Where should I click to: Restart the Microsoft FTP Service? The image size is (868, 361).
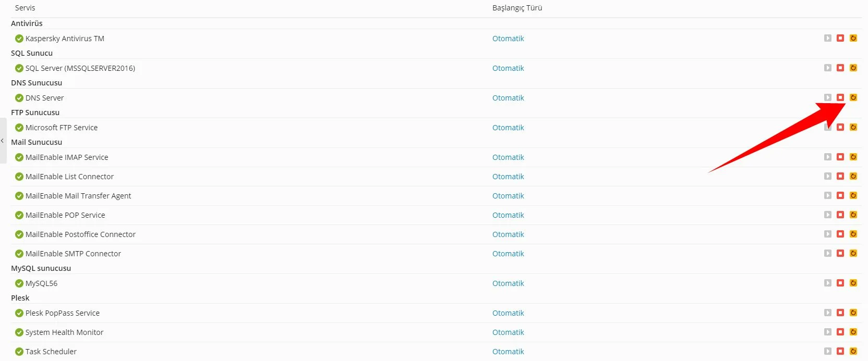pyautogui.click(x=853, y=127)
